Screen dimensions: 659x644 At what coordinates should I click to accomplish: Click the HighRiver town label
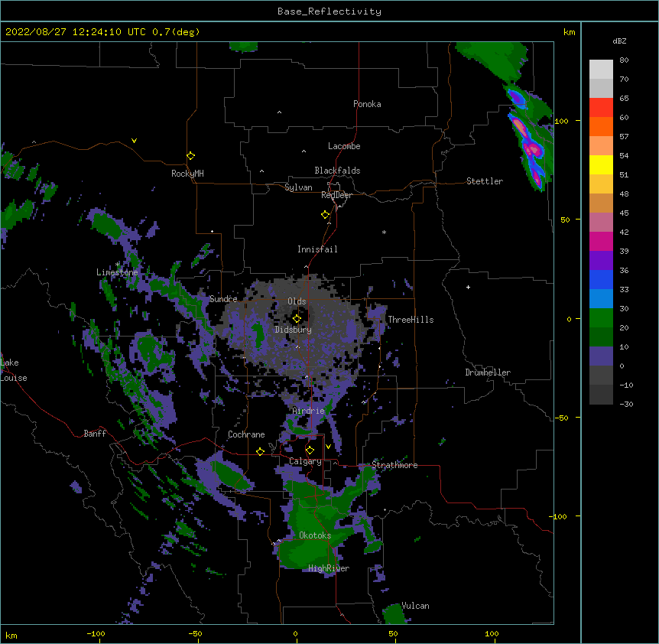(329, 568)
